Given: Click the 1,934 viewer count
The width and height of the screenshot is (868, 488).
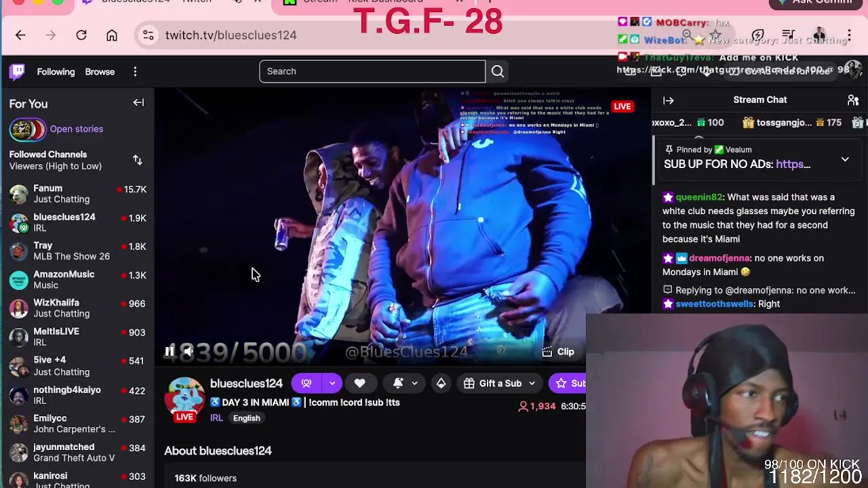Looking at the screenshot, I should tap(536, 406).
